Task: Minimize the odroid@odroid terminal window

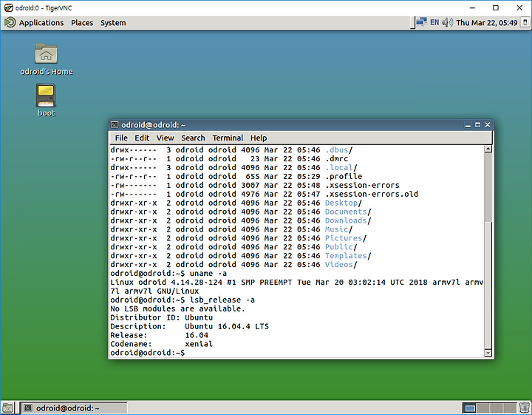Action: (468, 125)
